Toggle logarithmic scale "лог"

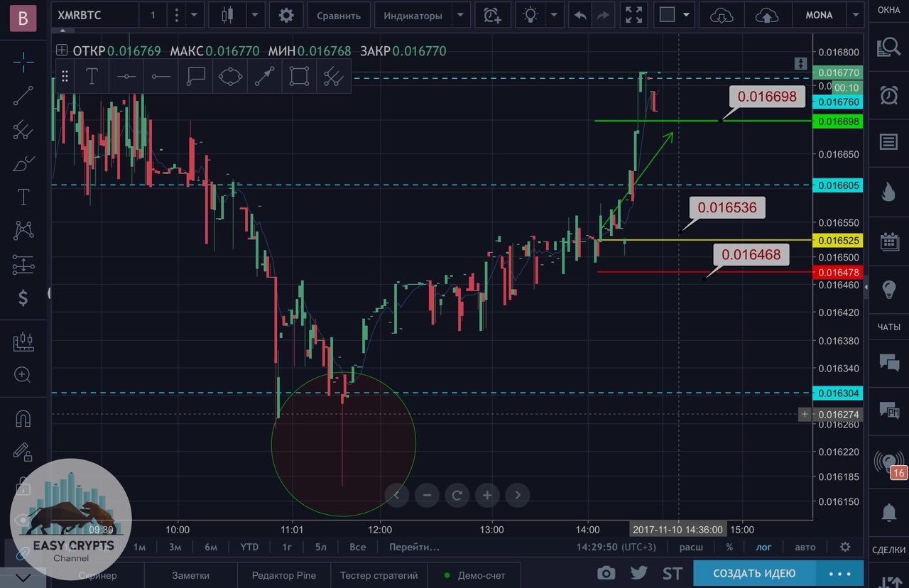pyautogui.click(x=763, y=547)
